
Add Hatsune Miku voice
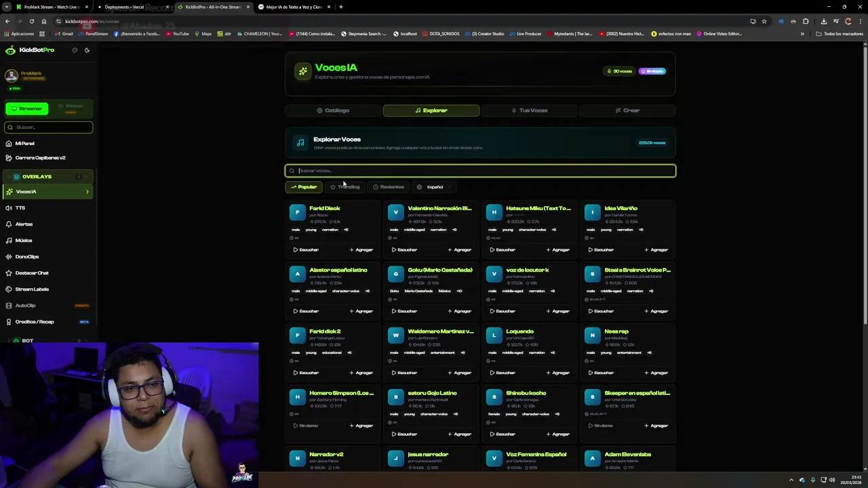[x=558, y=250]
